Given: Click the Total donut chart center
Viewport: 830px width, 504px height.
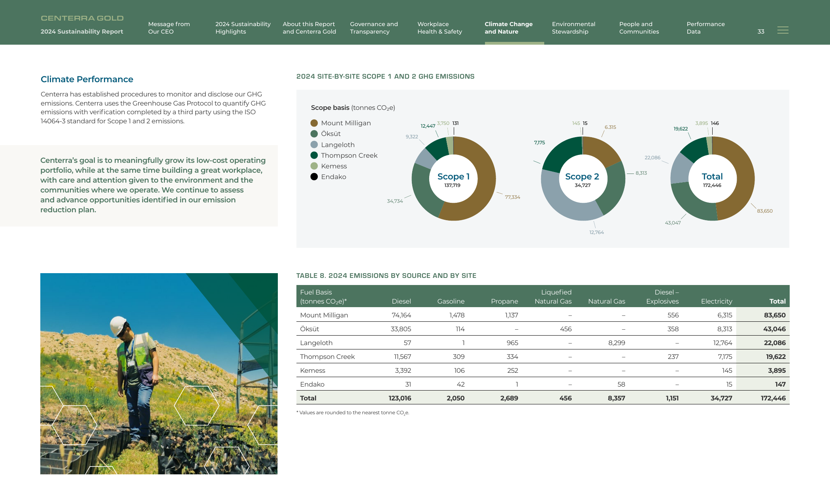Looking at the screenshot, I should [712, 179].
